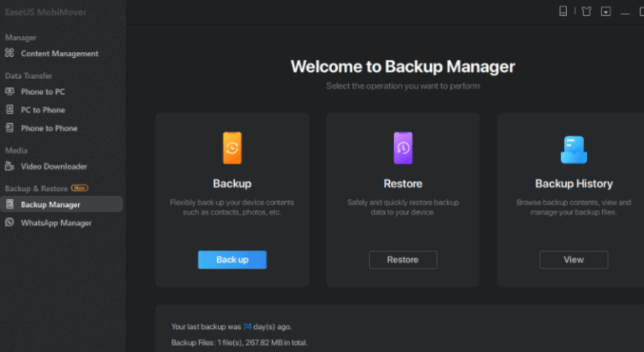The image size is (644, 352).
Task: Start a backup with the Back up button
Action: point(232,260)
